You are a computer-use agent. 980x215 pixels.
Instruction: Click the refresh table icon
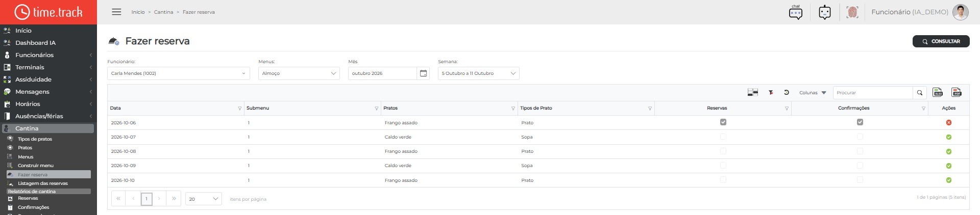click(x=787, y=93)
